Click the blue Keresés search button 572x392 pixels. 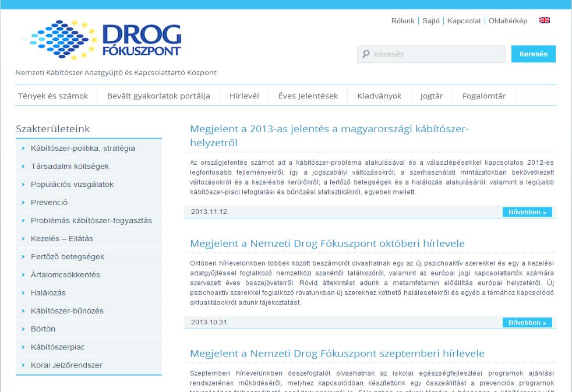(x=534, y=54)
